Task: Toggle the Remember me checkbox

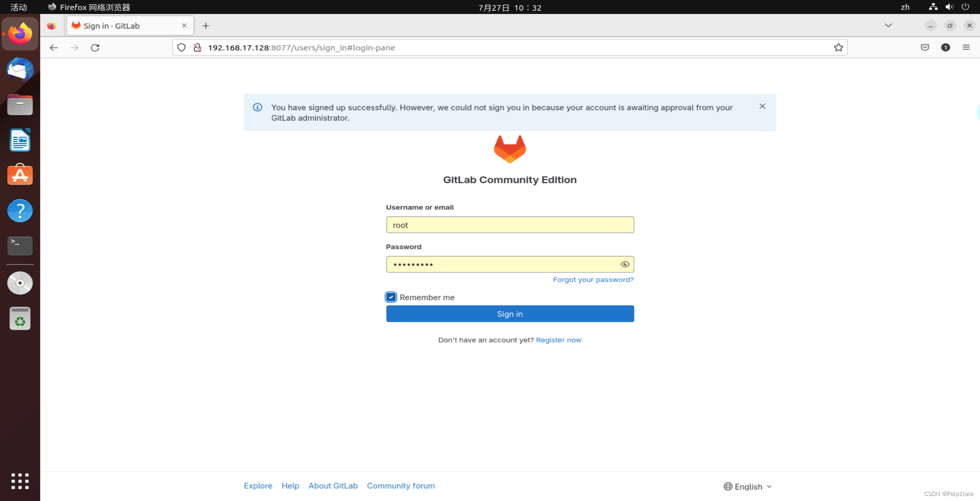Action: [x=390, y=296]
